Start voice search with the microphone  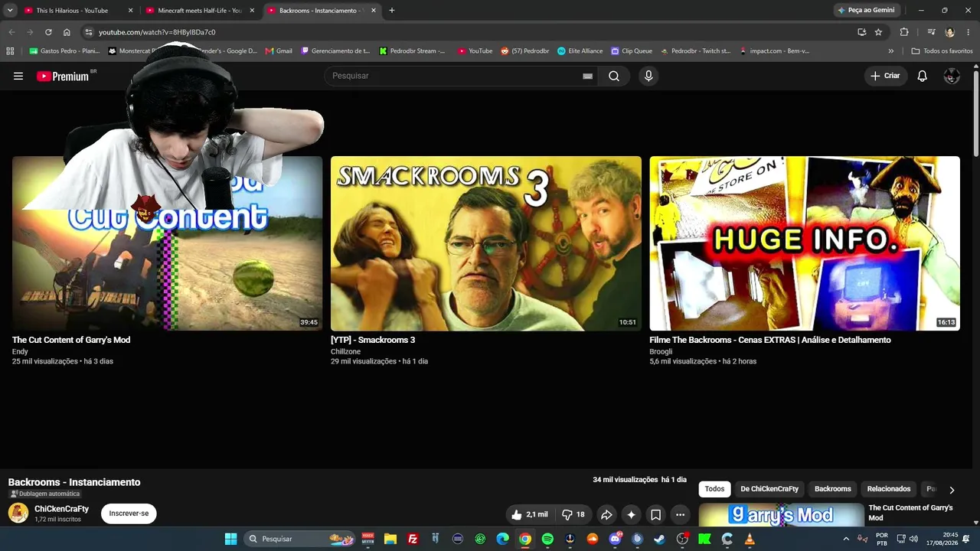tap(648, 76)
